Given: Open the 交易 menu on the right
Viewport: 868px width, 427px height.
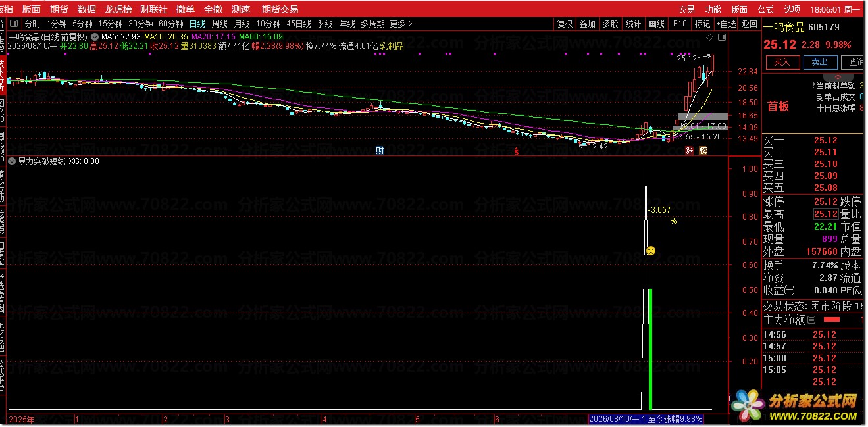Looking at the screenshot, I should tap(686, 9).
